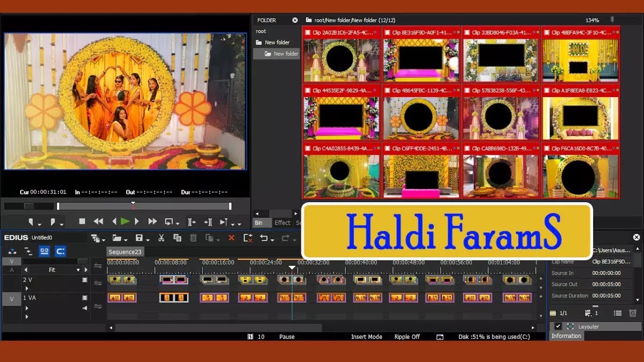Toggle sync-lock on the 2 V track
Viewport: 644px width, 362px height.
point(98,283)
